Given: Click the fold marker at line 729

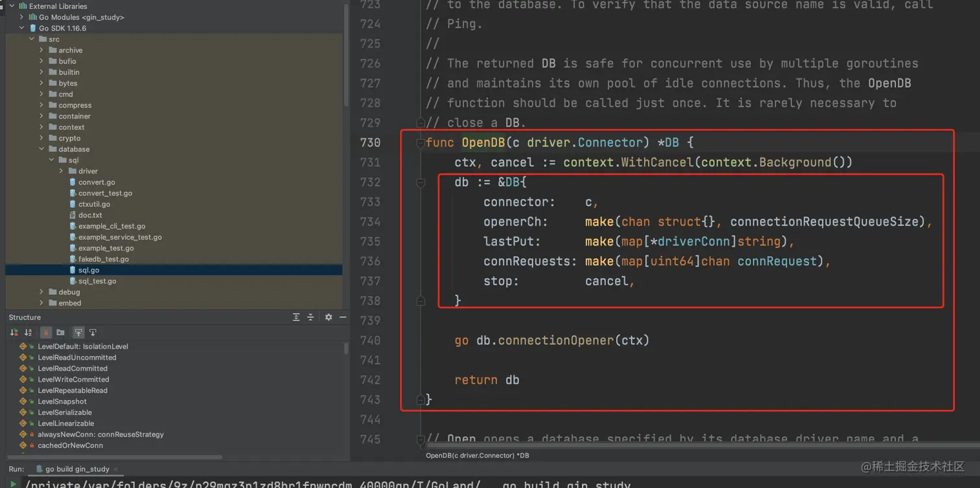Looking at the screenshot, I should [x=421, y=123].
